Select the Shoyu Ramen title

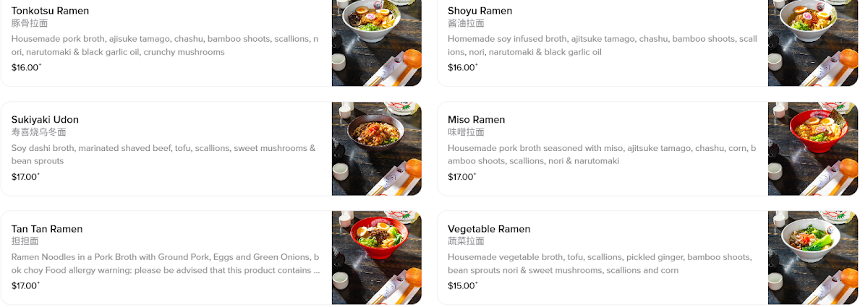click(x=480, y=11)
